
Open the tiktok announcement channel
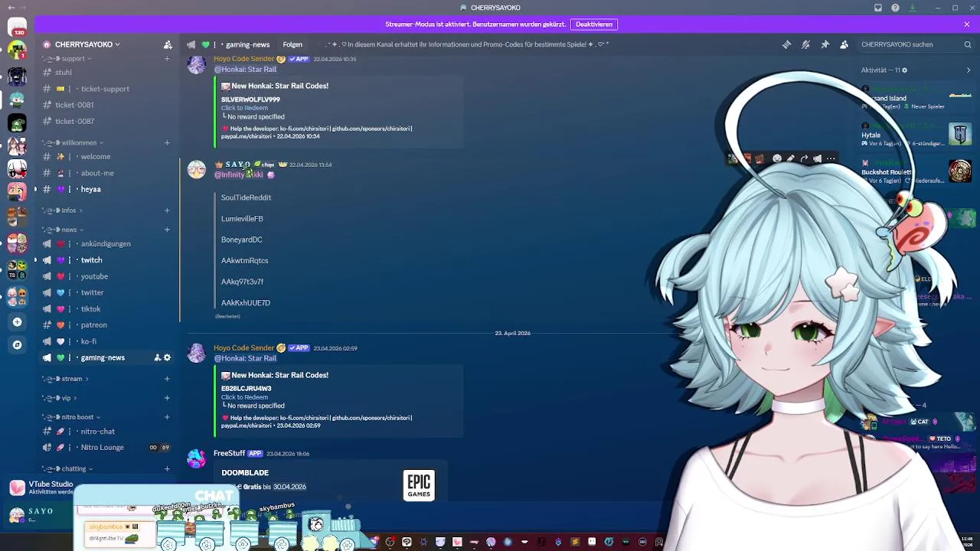coord(107,309)
